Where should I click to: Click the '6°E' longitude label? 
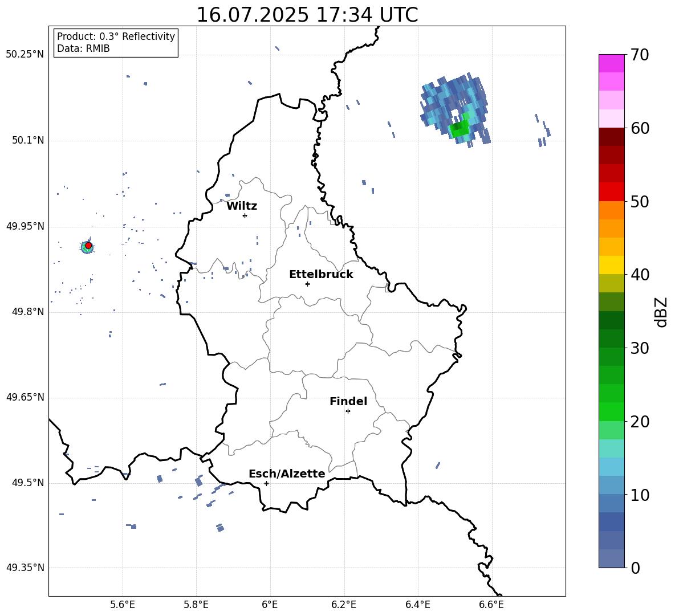[x=270, y=605]
